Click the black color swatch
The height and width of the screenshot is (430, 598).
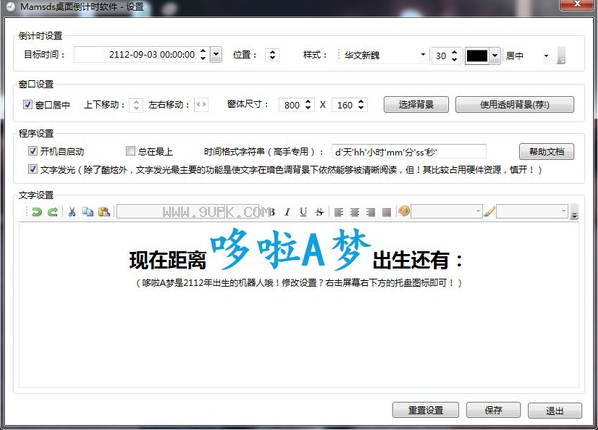click(477, 56)
